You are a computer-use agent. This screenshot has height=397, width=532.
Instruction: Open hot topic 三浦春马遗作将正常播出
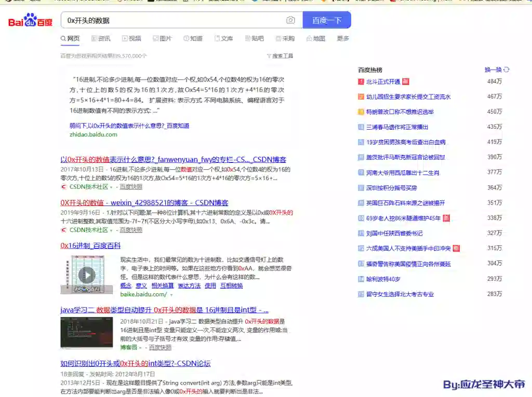397,127
